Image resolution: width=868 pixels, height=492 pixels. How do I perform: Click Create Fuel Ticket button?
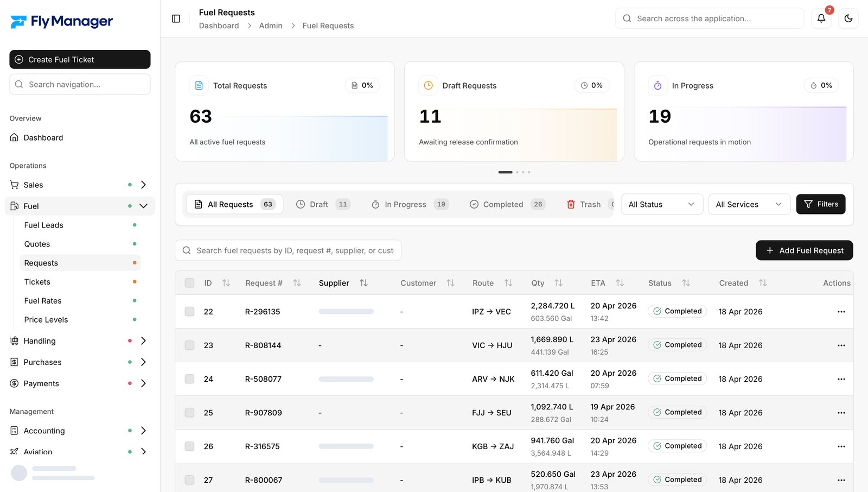coord(80,60)
